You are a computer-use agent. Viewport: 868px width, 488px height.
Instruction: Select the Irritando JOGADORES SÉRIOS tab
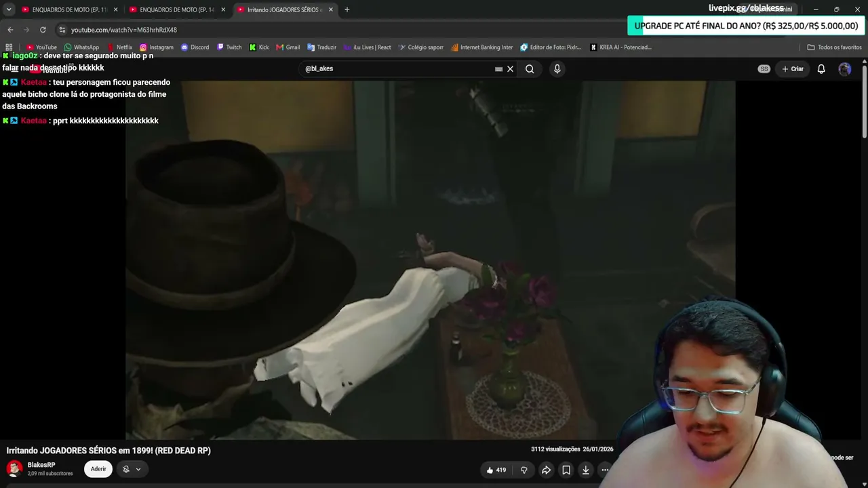[x=285, y=9]
